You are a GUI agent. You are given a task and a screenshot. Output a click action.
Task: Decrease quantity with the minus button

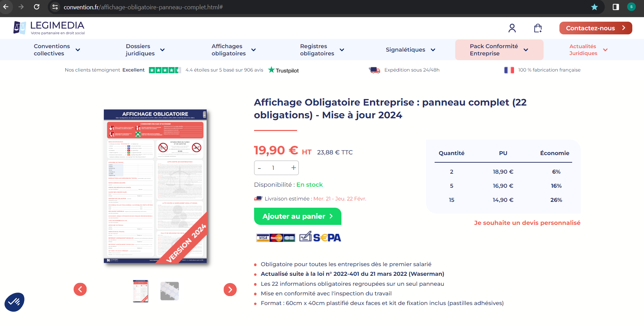260,168
